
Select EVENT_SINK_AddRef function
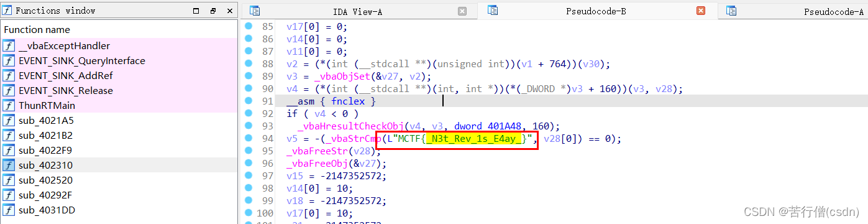pyautogui.click(x=66, y=76)
